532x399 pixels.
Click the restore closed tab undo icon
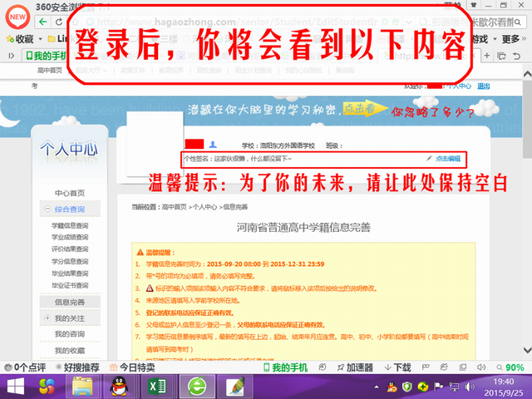pos(516,56)
